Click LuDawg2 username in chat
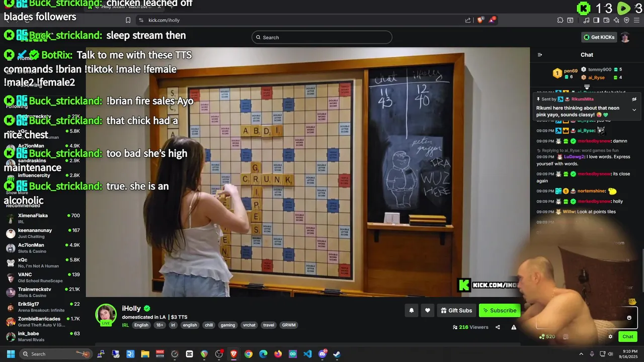 click(574, 157)
